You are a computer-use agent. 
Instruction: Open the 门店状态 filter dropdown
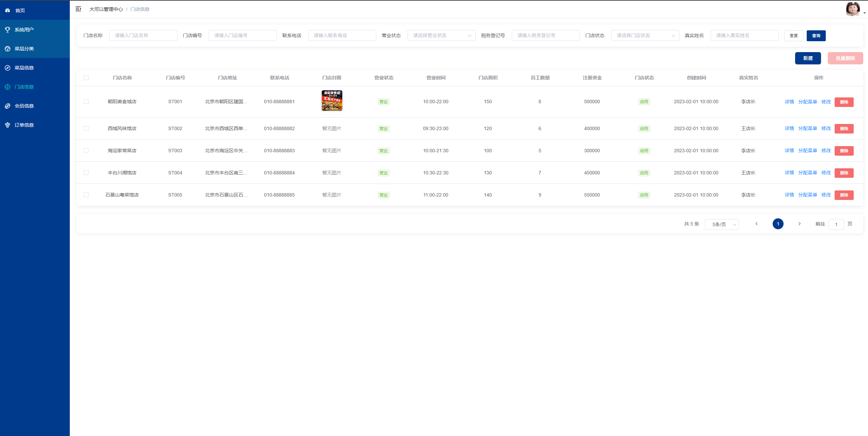point(645,35)
